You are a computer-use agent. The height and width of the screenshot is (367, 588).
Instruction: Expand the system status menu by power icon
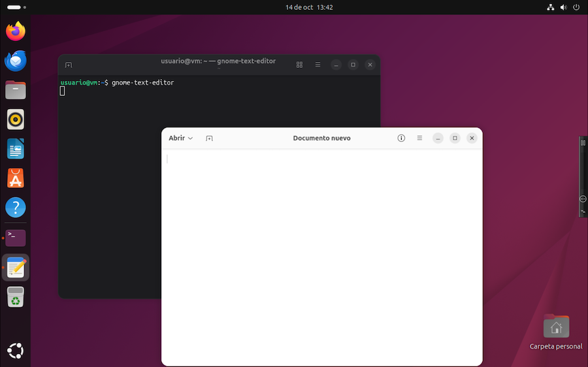pyautogui.click(x=575, y=7)
